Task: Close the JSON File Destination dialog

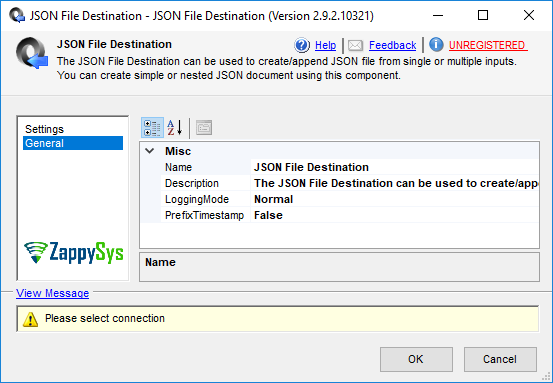Action: 529,16
